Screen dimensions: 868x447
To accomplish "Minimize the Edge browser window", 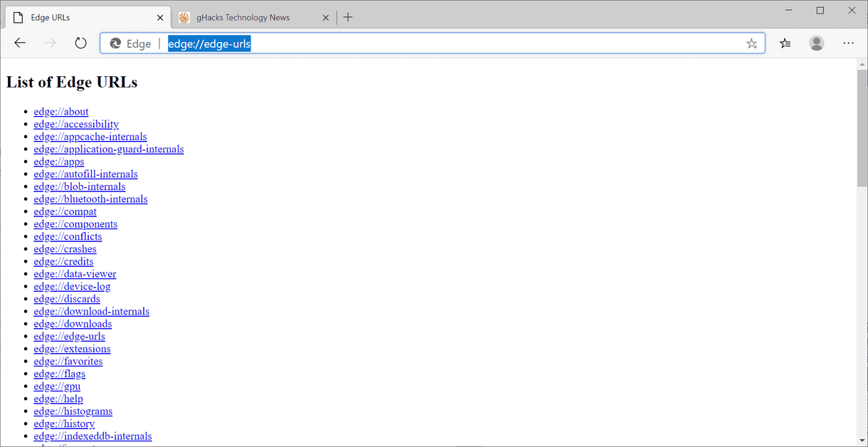I will [788, 10].
